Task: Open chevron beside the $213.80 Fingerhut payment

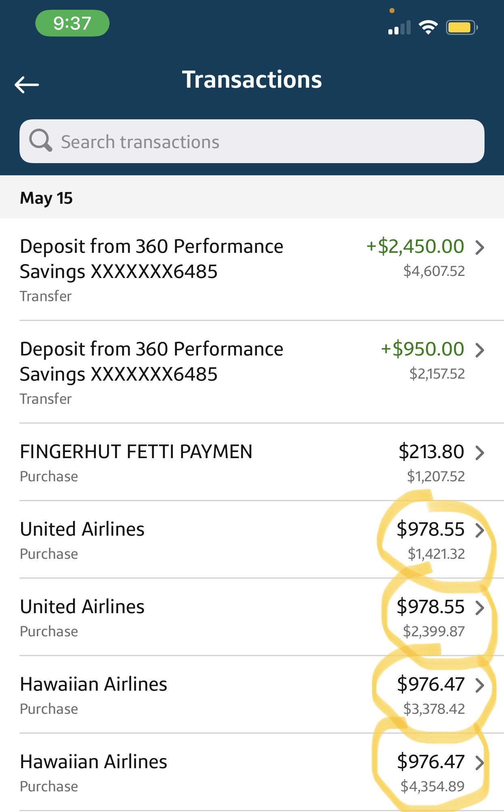Action: point(480,452)
